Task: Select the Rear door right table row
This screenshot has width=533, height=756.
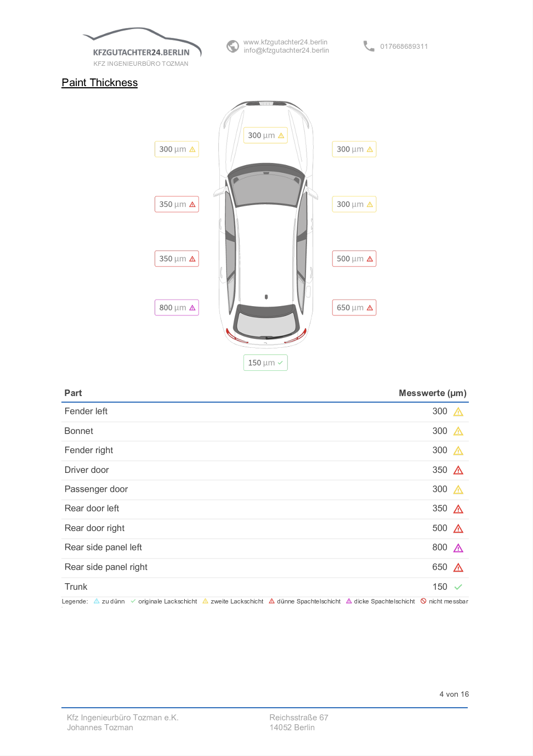Action: 265,528
